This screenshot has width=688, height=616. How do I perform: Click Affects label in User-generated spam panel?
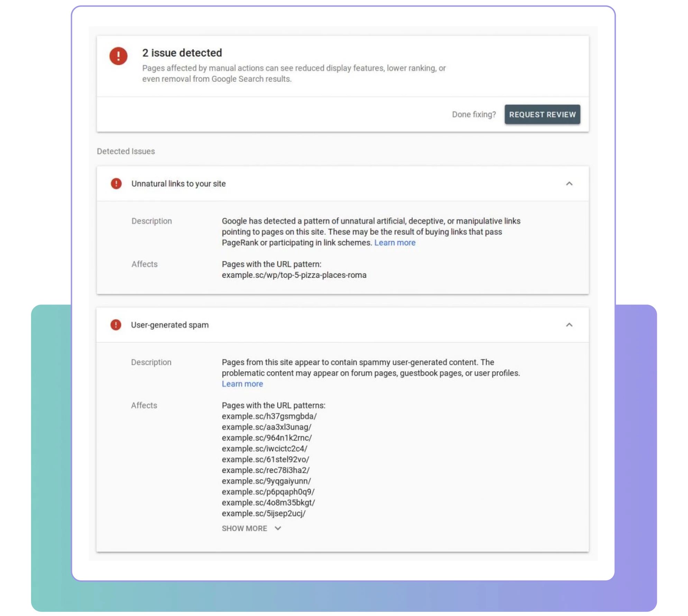(144, 405)
